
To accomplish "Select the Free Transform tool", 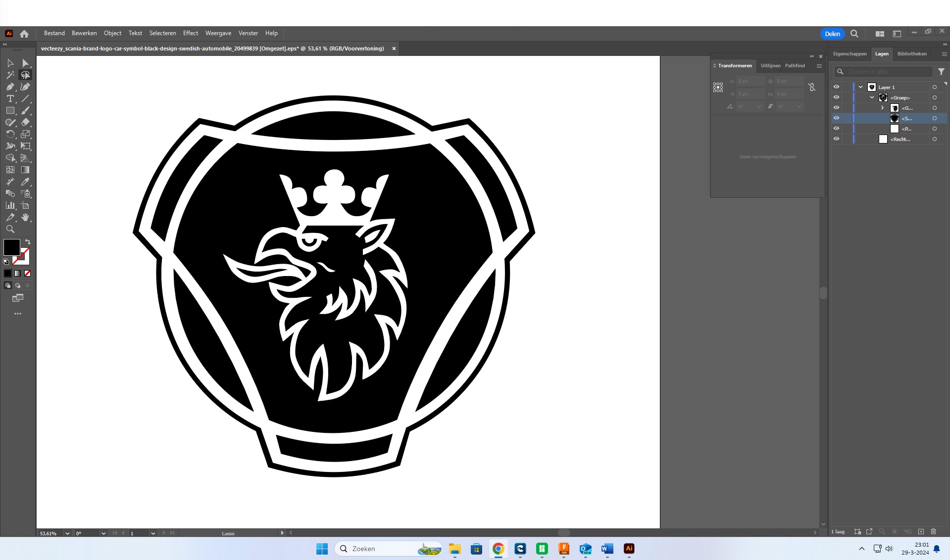I will pos(25,146).
